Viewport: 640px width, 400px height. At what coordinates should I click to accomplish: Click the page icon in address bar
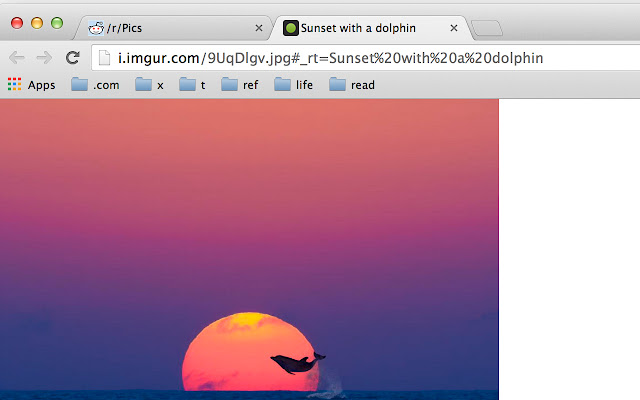(x=104, y=58)
